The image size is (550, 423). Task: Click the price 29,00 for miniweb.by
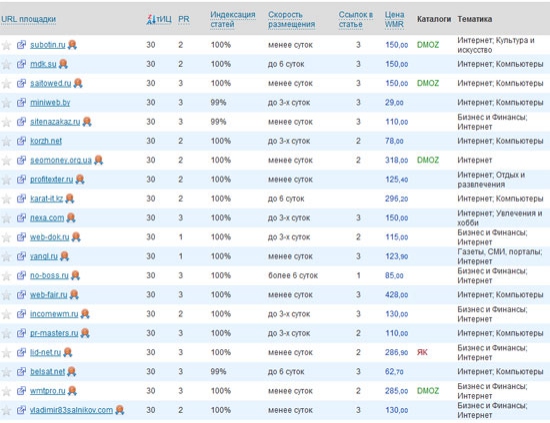394,102
